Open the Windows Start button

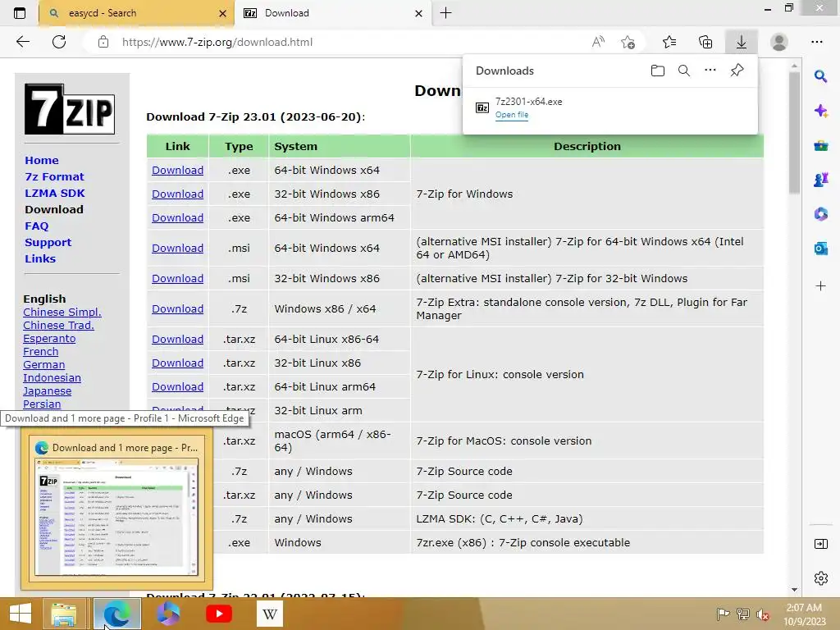(x=21, y=614)
